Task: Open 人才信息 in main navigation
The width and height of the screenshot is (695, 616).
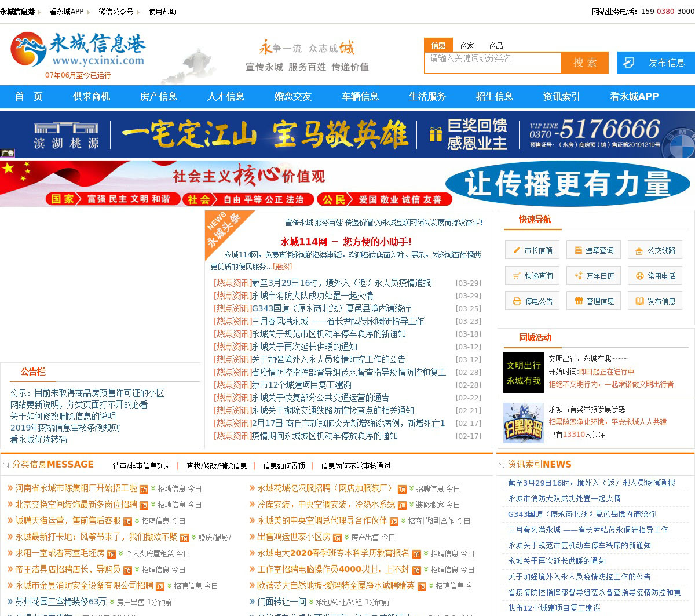Action: 226,97
